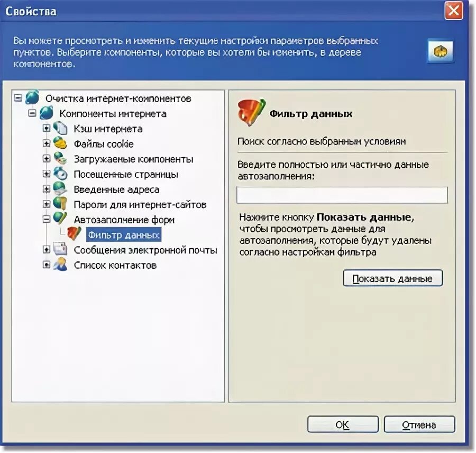Collapse the Автозаполнение форм node
Screen dimensions: 476x453
click(x=47, y=220)
